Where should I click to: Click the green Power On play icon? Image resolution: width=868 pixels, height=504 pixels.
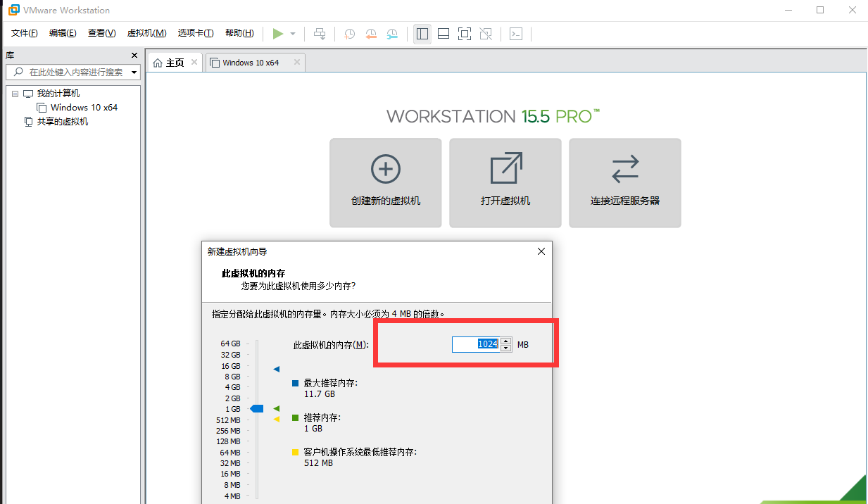(x=278, y=33)
